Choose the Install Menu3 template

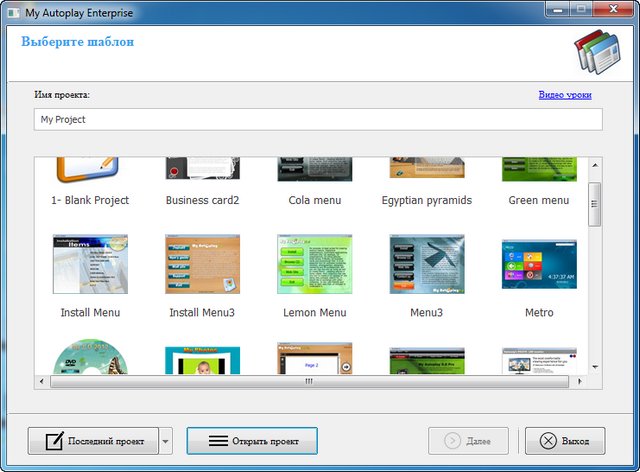pyautogui.click(x=203, y=265)
